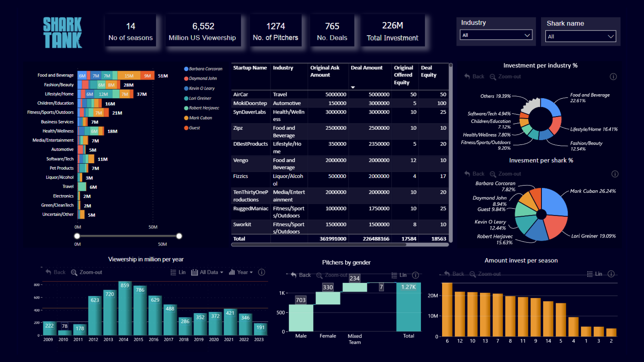This screenshot has height=362, width=644.
Task: Click Back icon in Investment per industry chart
Action: click(x=467, y=76)
